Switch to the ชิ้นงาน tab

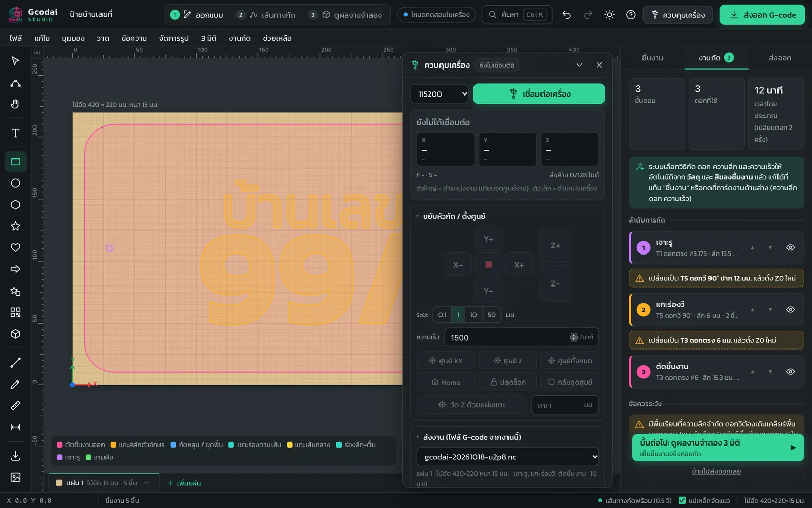click(x=652, y=58)
